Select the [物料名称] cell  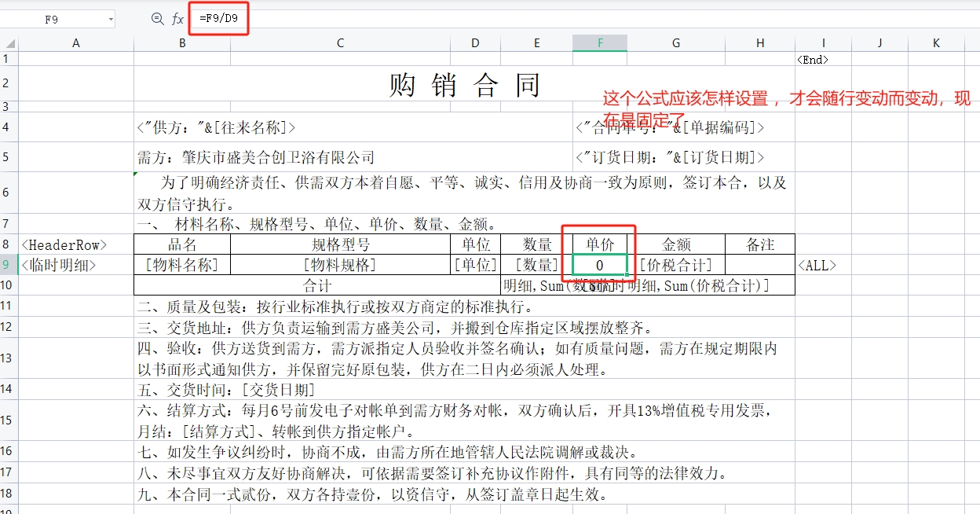pos(182,265)
